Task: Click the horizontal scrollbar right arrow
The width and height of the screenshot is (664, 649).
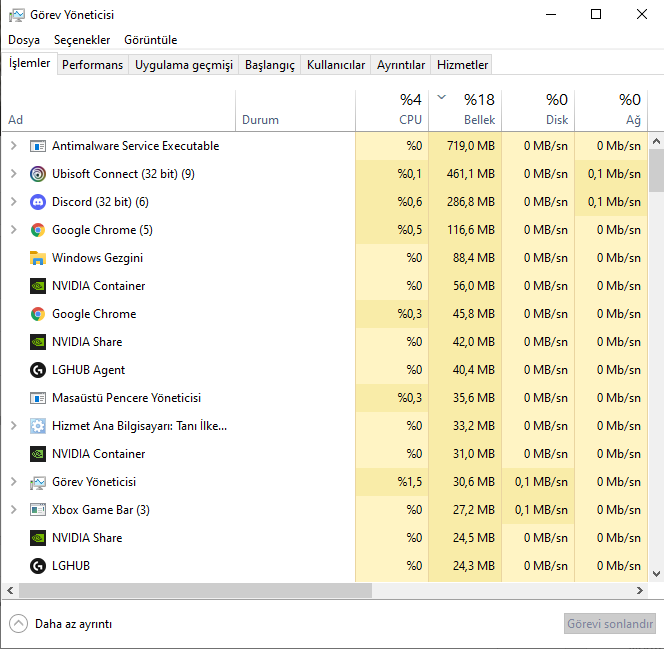Action: [x=640, y=590]
